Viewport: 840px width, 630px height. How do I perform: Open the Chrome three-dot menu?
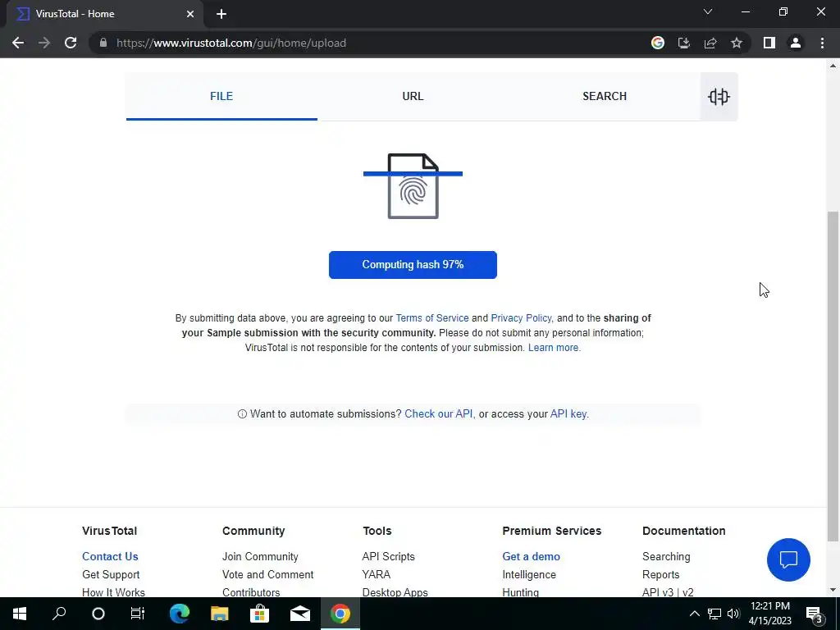tap(822, 43)
